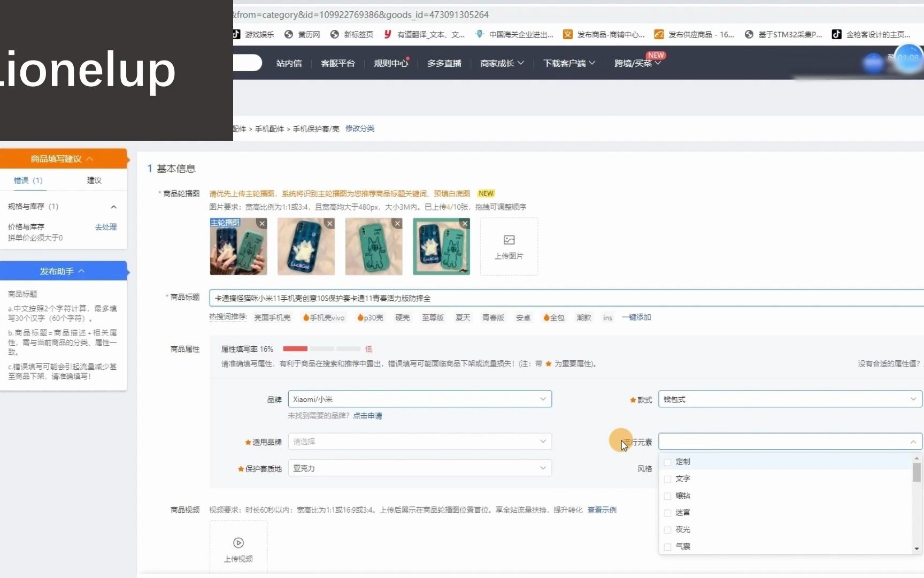The width and height of the screenshot is (924, 578).
Task: Open the 发布供应商品 bookmark
Action: [695, 34]
